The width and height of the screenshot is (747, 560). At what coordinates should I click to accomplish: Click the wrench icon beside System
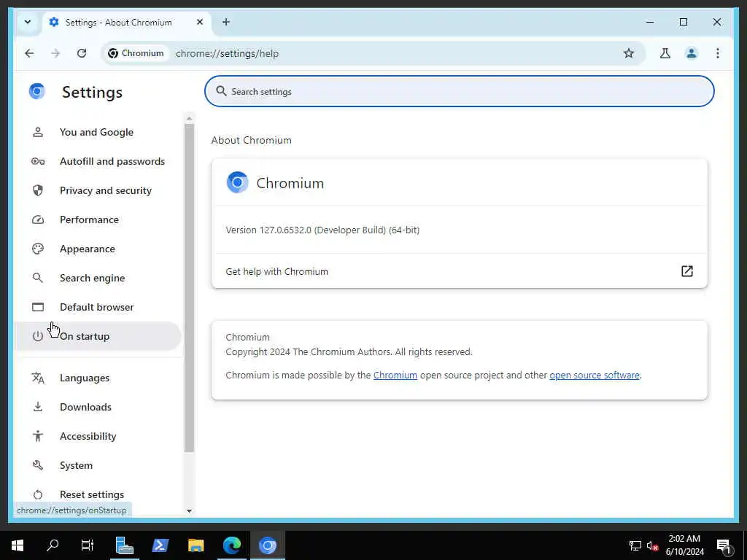(x=38, y=465)
